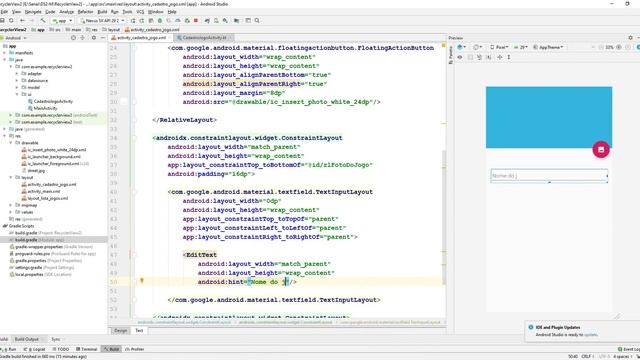640x360 pixels.
Task: Toggle the Autoconnect icon in Preview toolbar
Action: pos(470,57)
